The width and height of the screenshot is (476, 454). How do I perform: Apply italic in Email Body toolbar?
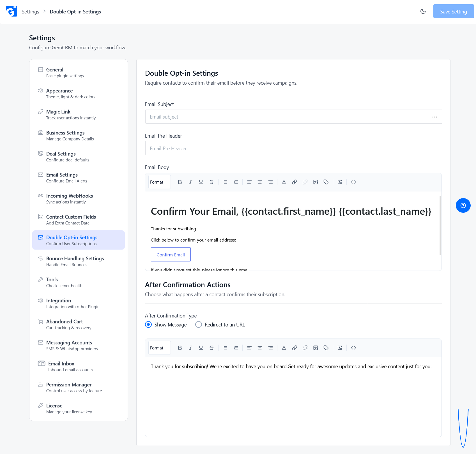190,182
